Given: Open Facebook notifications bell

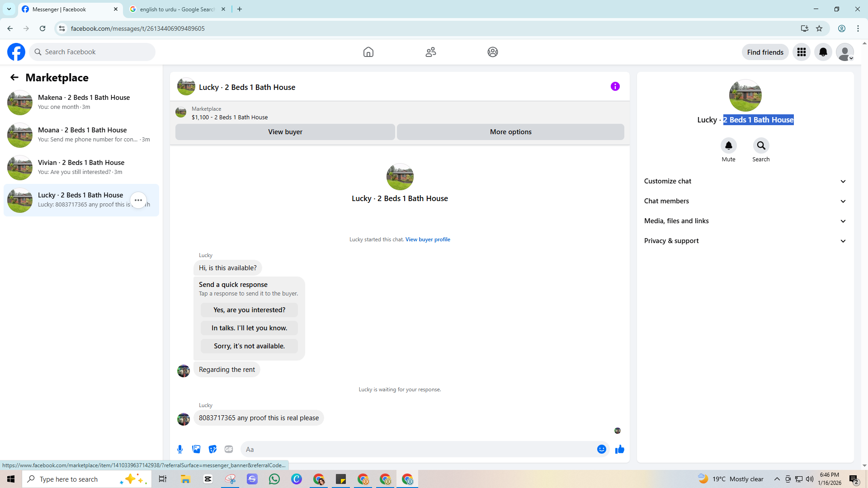Looking at the screenshot, I should point(823,52).
